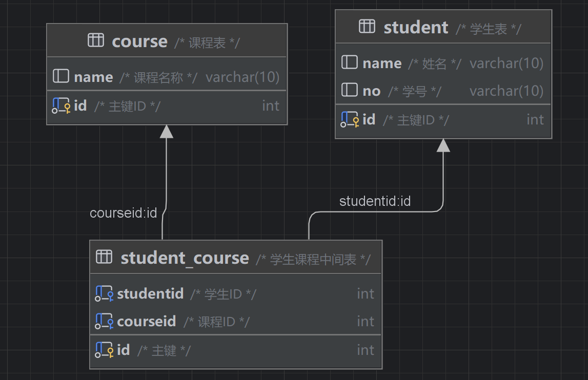Click the student_course table icon in header
The height and width of the screenshot is (380, 588).
104,257
